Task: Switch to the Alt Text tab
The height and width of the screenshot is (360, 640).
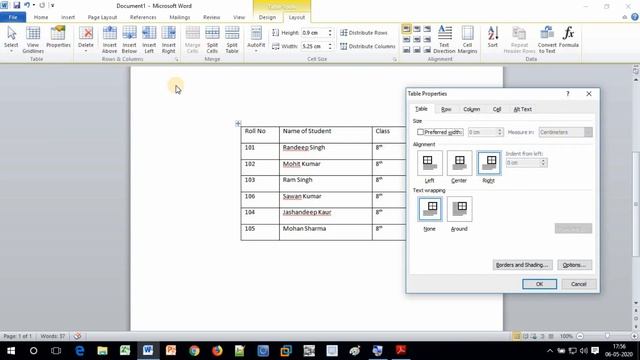Action: [522, 109]
